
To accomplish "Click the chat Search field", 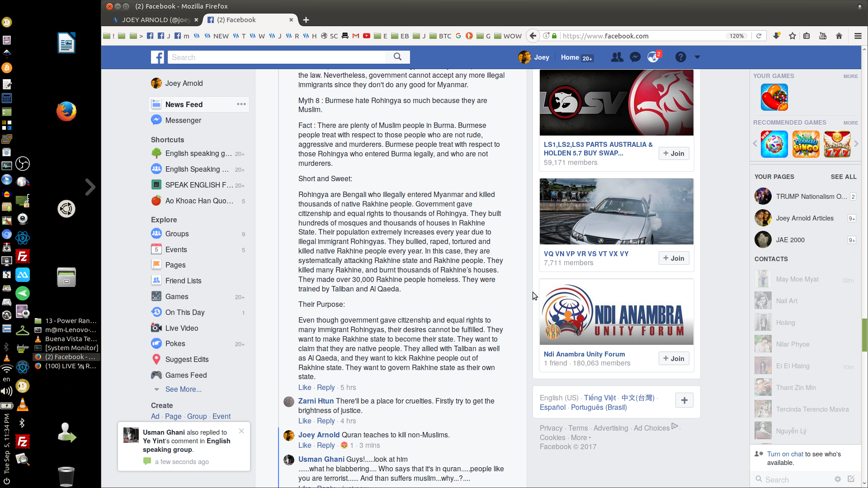I will pos(793,480).
